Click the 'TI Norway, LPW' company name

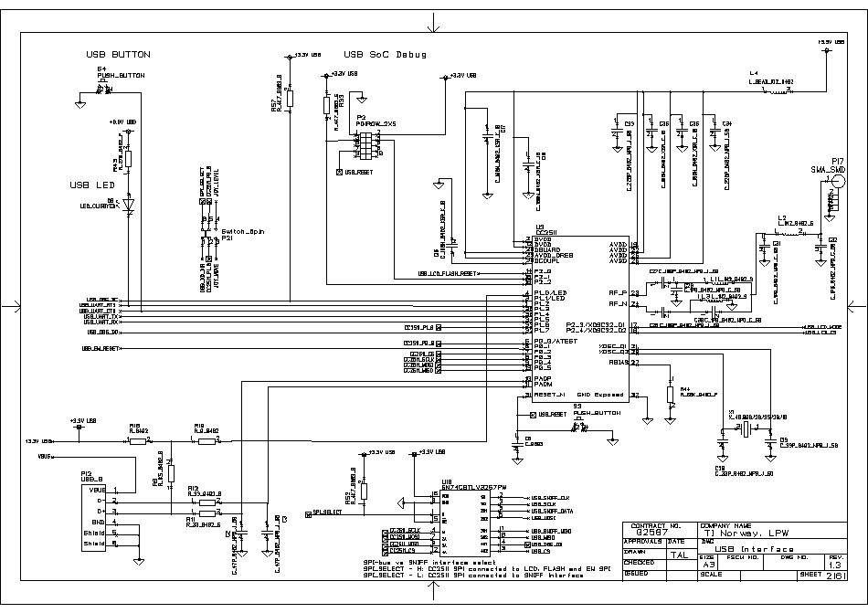tap(746, 534)
